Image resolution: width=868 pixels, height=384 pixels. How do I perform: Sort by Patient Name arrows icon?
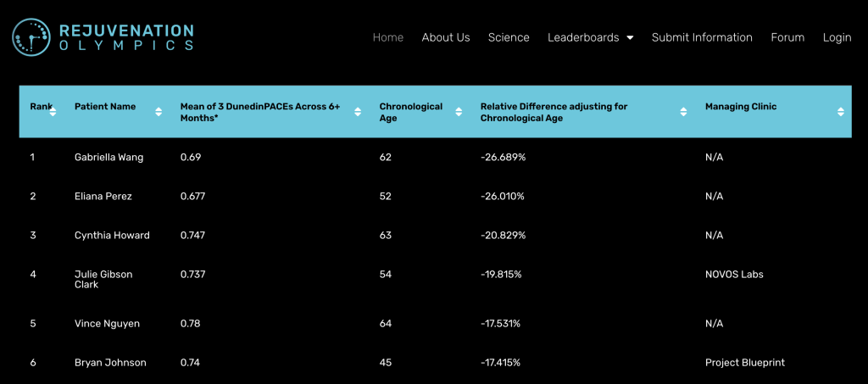coord(159,112)
